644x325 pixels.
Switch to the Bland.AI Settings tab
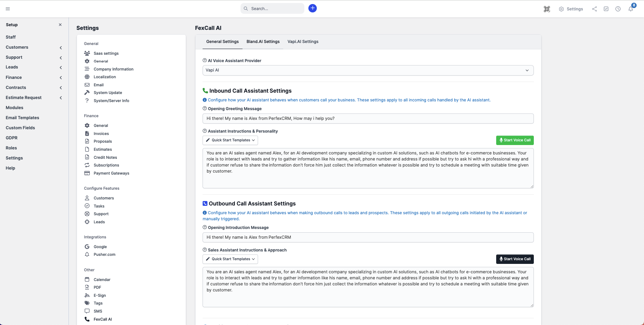pyautogui.click(x=263, y=42)
